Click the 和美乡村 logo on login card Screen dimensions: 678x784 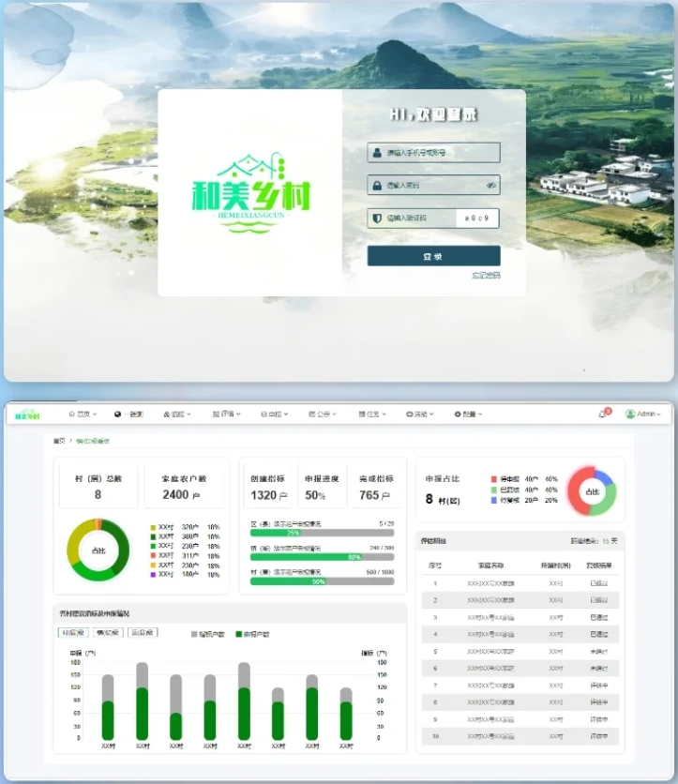tap(251, 192)
